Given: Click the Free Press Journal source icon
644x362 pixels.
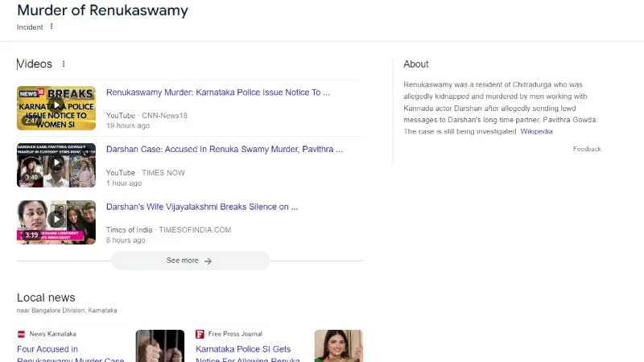Looking at the screenshot, I should (200, 334).
